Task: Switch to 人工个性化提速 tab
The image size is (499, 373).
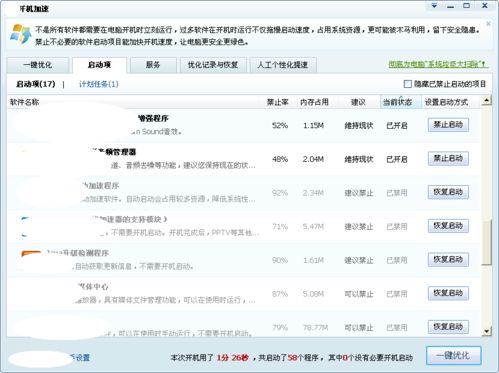Action: click(x=283, y=65)
